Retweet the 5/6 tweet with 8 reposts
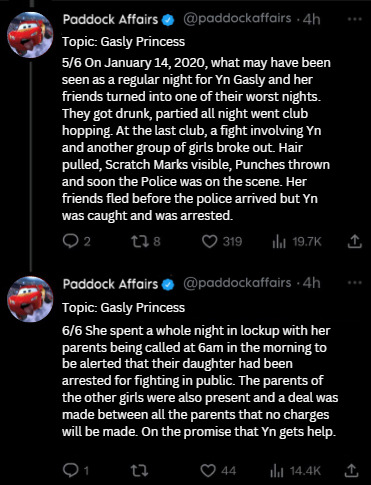This screenshot has height=485, width=371. pyautogui.click(x=146, y=241)
